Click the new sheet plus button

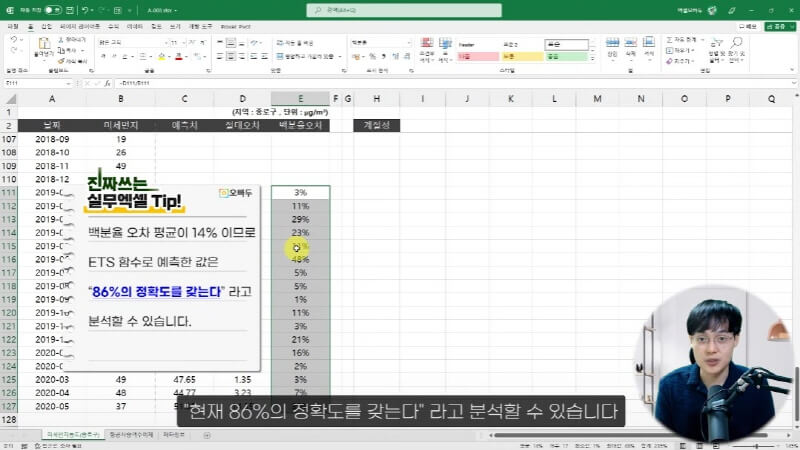click(x=207, y=435)
